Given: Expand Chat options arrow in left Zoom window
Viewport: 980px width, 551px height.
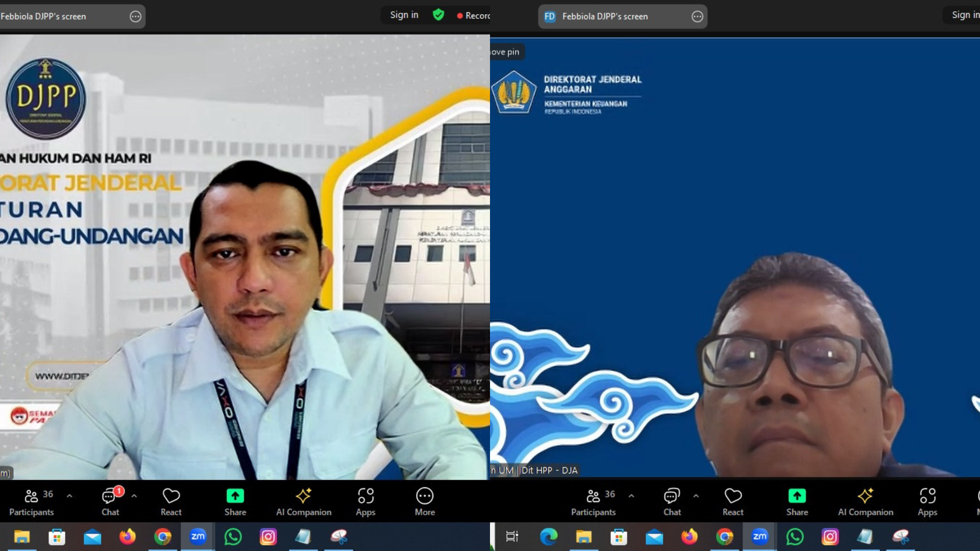Looking at the screenshot, I should (134, 495).
